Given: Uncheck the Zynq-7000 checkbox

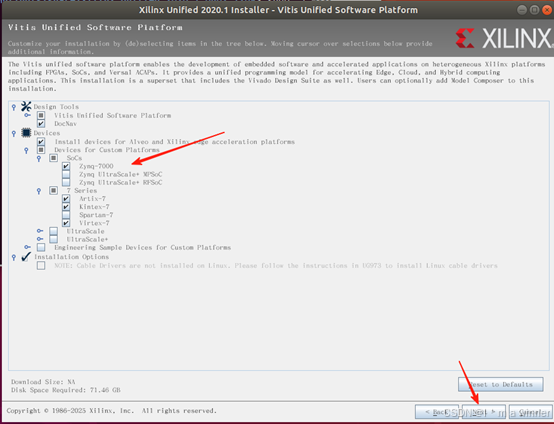Looking at the screenshot, I should 66,166.
